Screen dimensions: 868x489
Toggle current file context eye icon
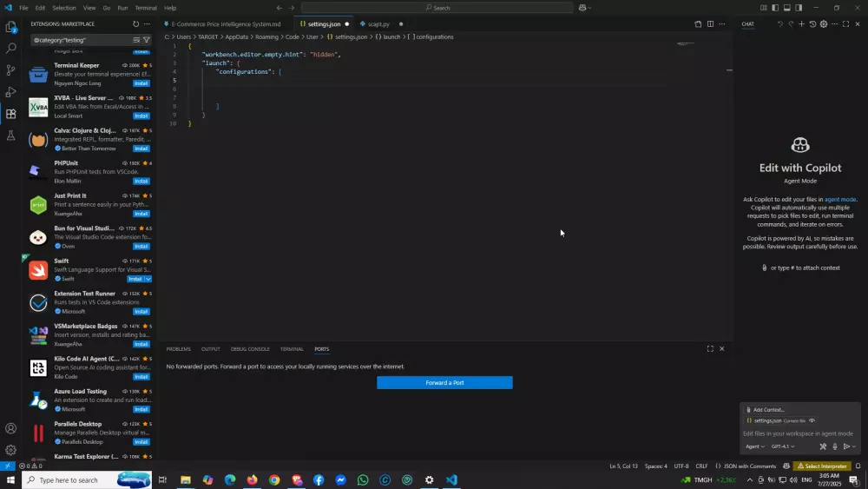tap(812, 420)
